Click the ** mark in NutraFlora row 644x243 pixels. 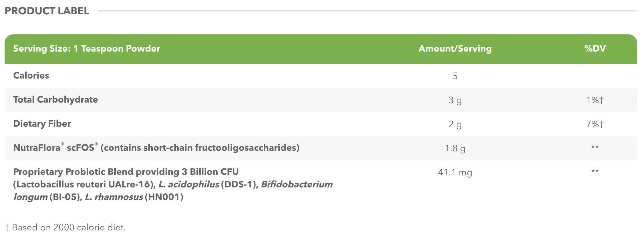[x=595, y=147]
